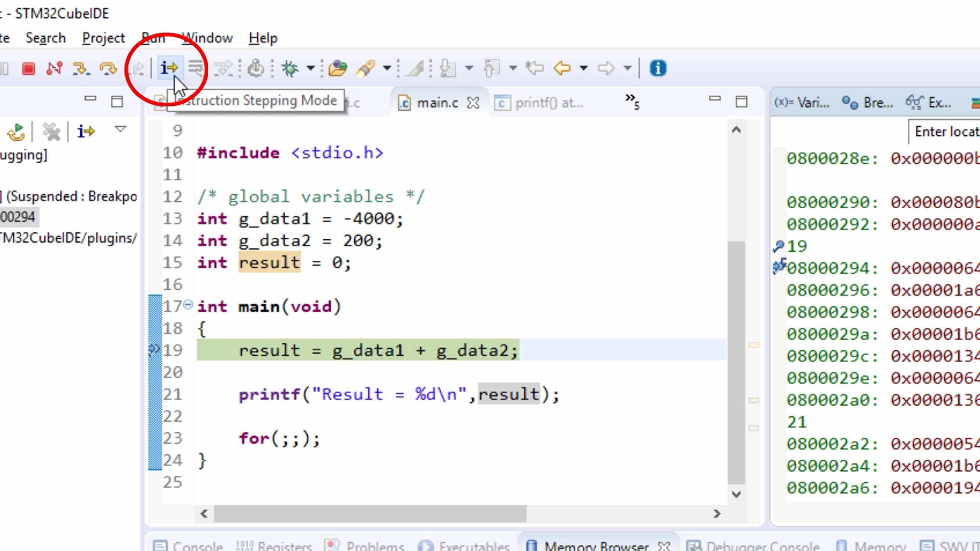Screen dimensions: 980x551
Task: Click the blue information icon in toolbar
Action: [x=658, y=68]
